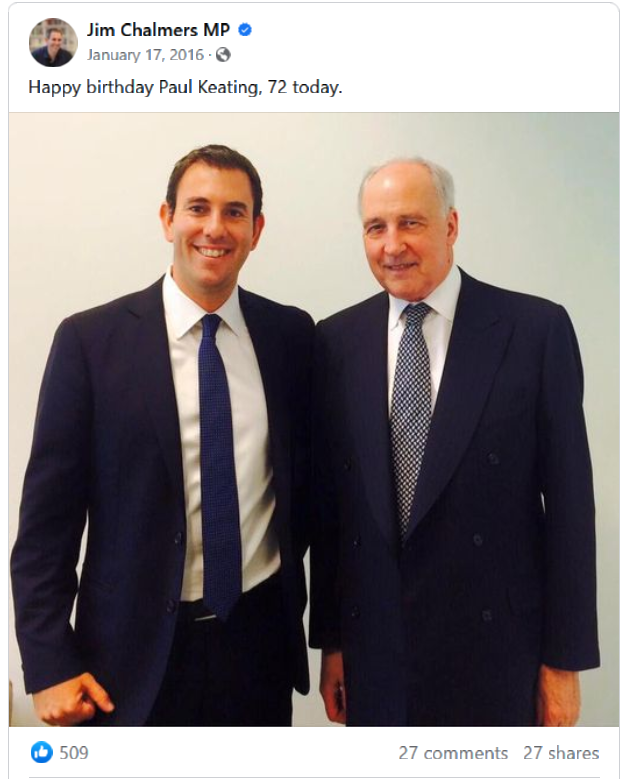Click the public audience globe icon
628x779 pixels.
[223, 55]
